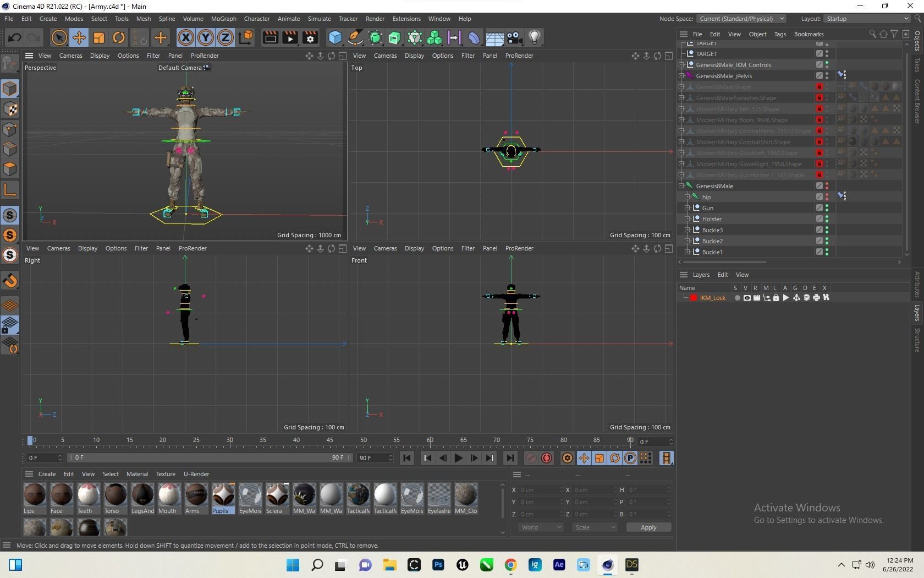
Task: Click the red IKM_Lock layer color swatch
Action: coord(694,298)
